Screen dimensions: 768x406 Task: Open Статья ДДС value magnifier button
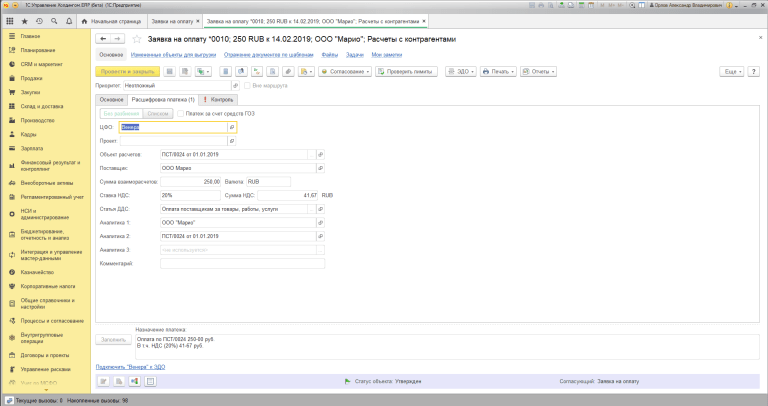(x=321, y=209)
